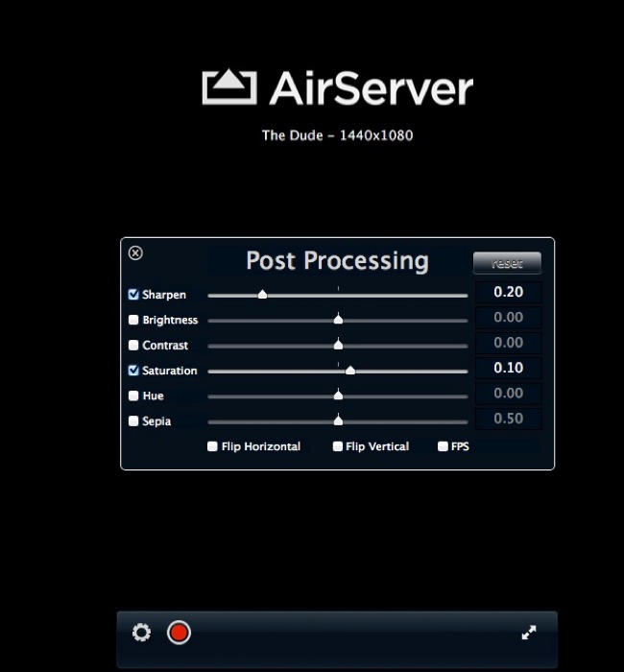Click the Hue slider handle

point(338,395)
